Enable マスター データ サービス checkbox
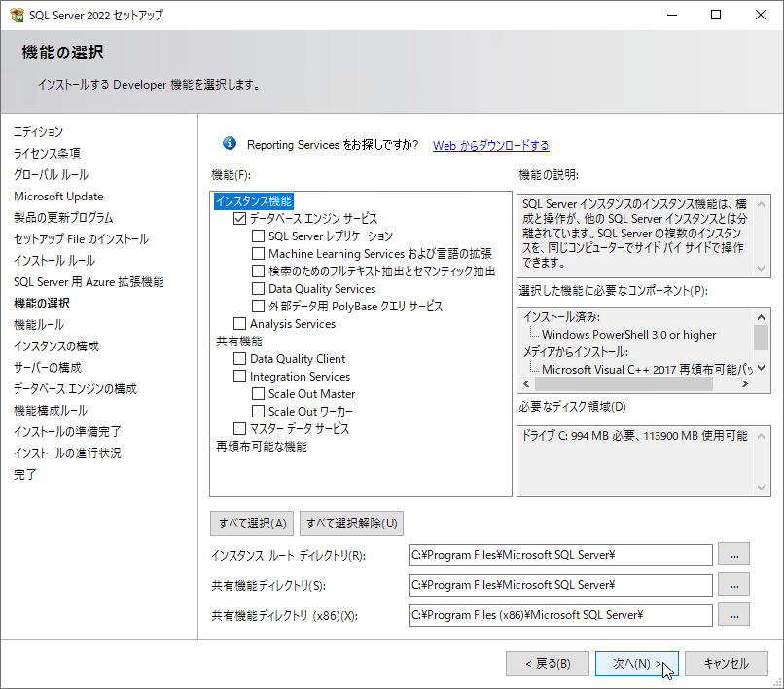 click(x=239, y=429)
